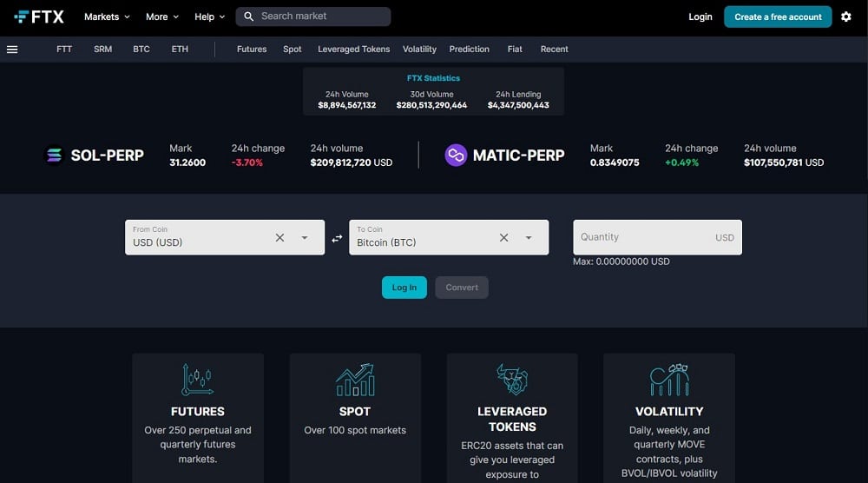This screenshot has width=868, height=483.
Task: Click 'Over 100 spot markets' description
Action: 355,430
